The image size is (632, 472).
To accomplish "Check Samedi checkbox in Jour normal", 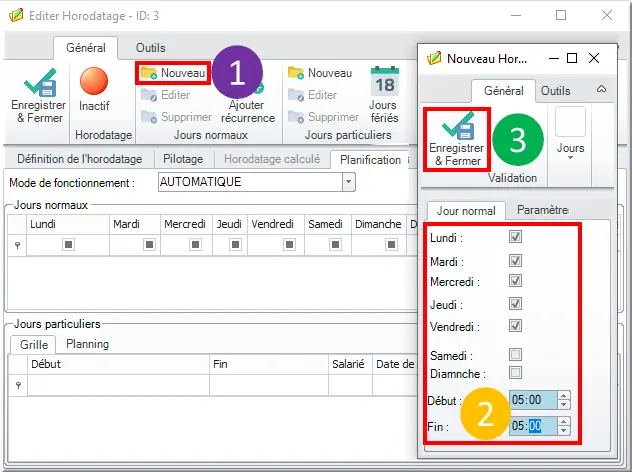I will (515, 355).
